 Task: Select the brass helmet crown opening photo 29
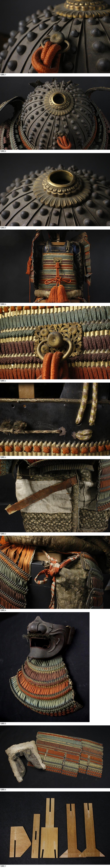(55, 189)
